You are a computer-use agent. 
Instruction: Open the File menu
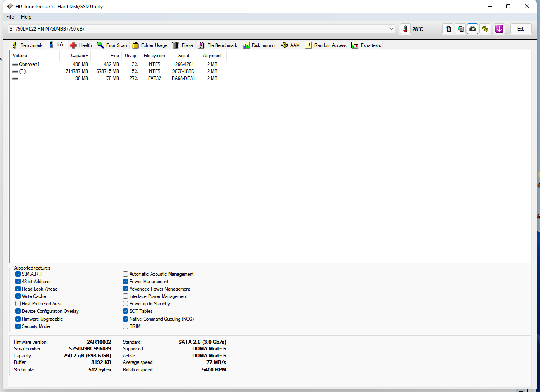coord(10,17)
